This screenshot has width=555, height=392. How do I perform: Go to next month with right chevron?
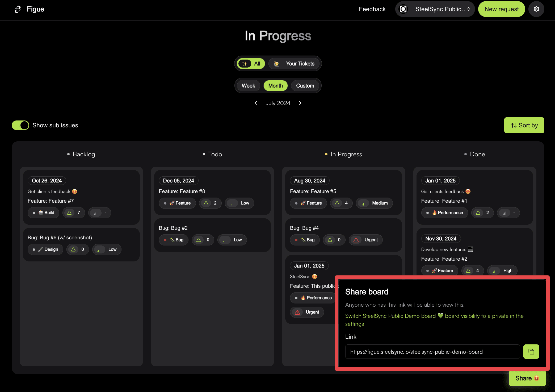(x=300, y=103)
